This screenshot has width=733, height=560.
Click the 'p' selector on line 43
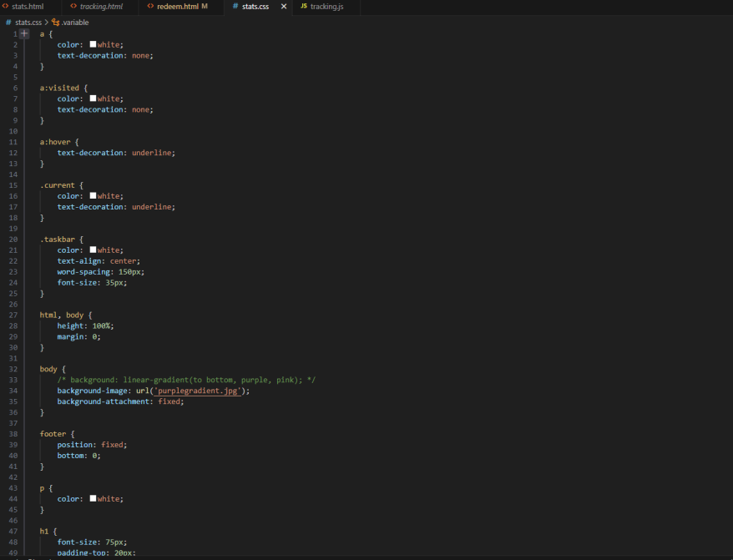42,488
